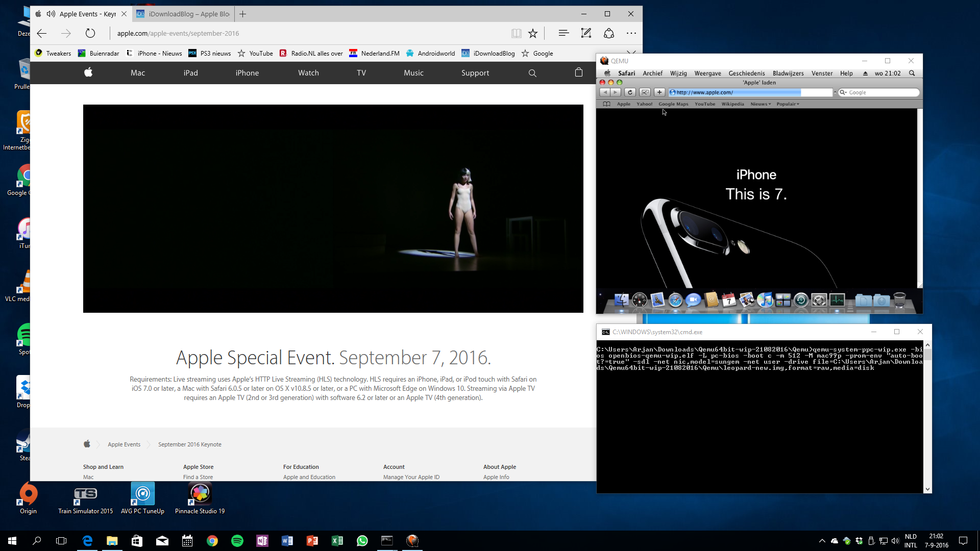
Task: Go back in the QEMU Safari browser
Action: [x=605, y=92]
